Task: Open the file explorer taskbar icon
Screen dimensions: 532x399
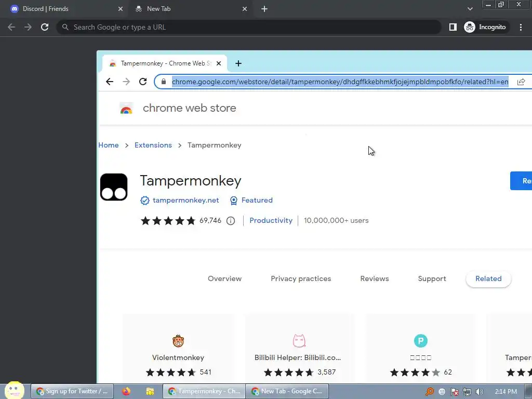Action: tap(150, 391)
